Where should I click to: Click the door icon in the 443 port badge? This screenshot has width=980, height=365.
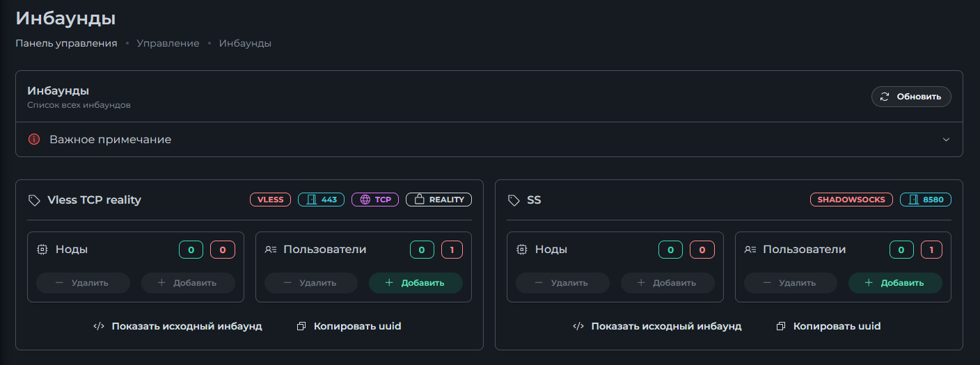pos(312,200)
